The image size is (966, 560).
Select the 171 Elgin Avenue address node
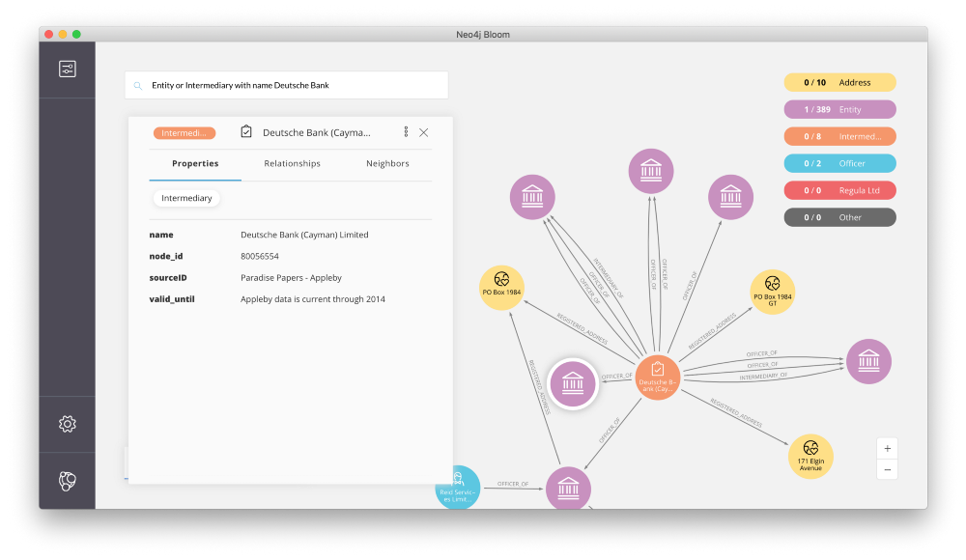(810, 457)
